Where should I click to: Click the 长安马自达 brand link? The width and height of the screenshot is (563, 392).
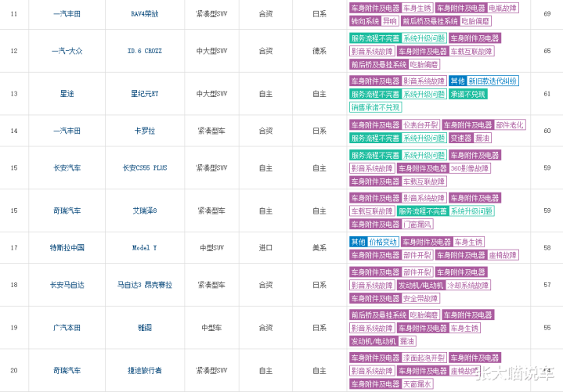point(67,285)
